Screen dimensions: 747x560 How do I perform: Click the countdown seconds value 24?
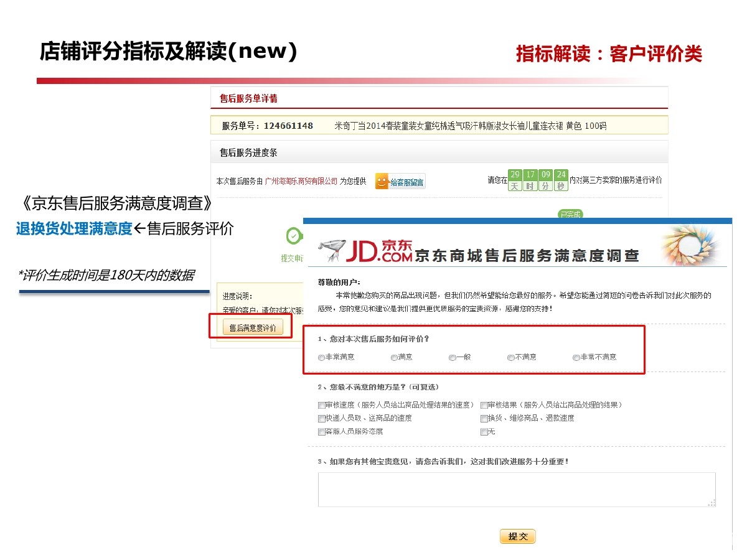561,175
